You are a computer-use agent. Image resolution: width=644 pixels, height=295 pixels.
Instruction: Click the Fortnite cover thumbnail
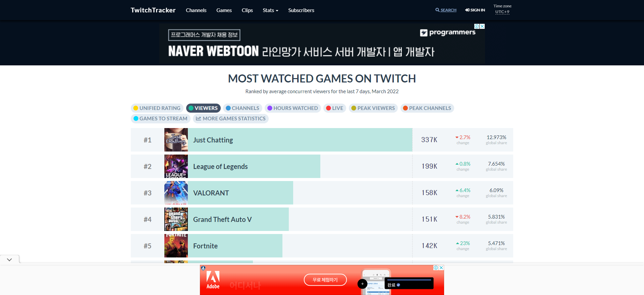[x=176, y=246]
